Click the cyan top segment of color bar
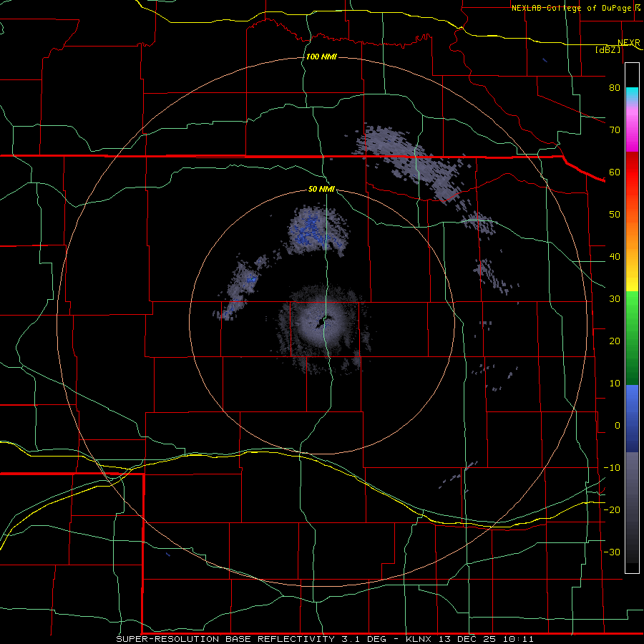 632,94
